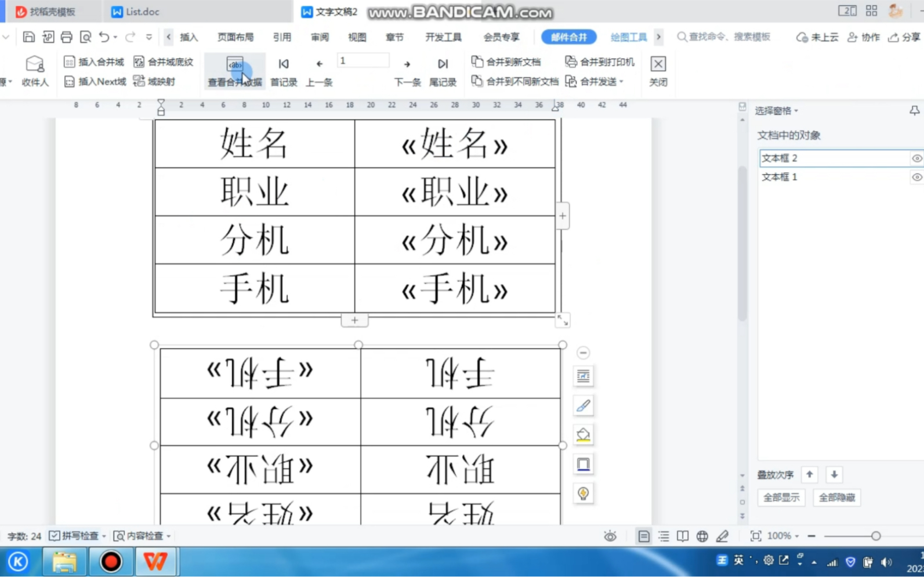Undo the last action
This screenshot has height=577, width=924.
104,37
